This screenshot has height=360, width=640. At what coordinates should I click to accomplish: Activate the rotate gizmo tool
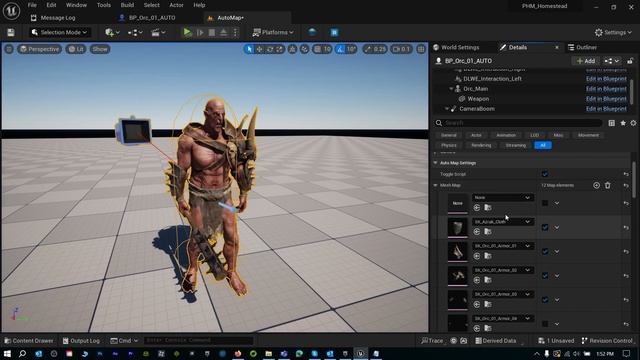tap(269, 49)
